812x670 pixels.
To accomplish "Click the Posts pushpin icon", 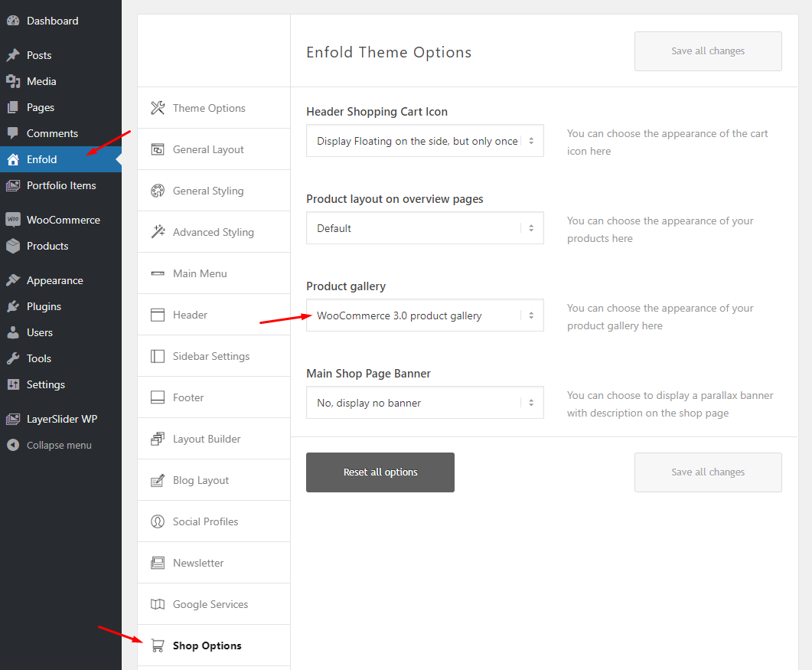I will pos(13,55).
